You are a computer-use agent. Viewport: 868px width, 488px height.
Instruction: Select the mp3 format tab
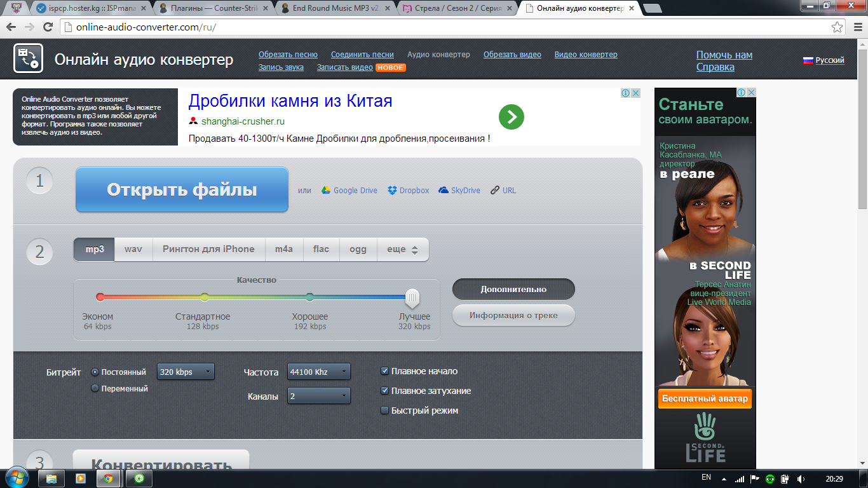tap(95, 250)
